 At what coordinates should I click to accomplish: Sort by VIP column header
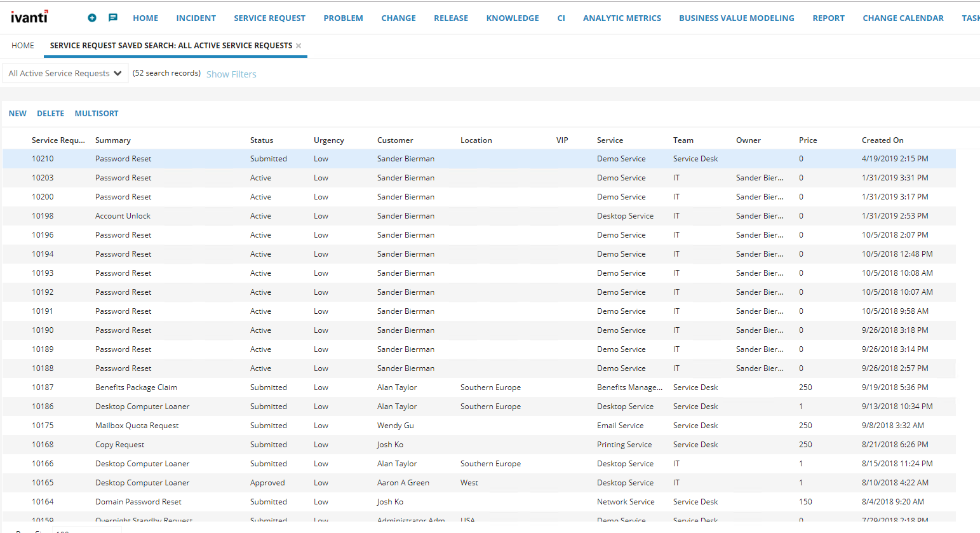(562, 140)
